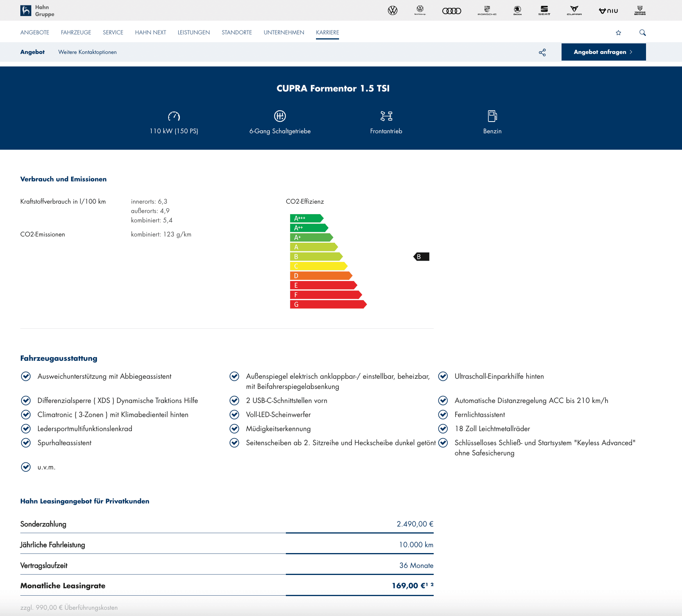Screen dimensions: 682x616
Task: Click the CUPRA Formentor 1.5 TSI heading
Action: click(333, 88)
